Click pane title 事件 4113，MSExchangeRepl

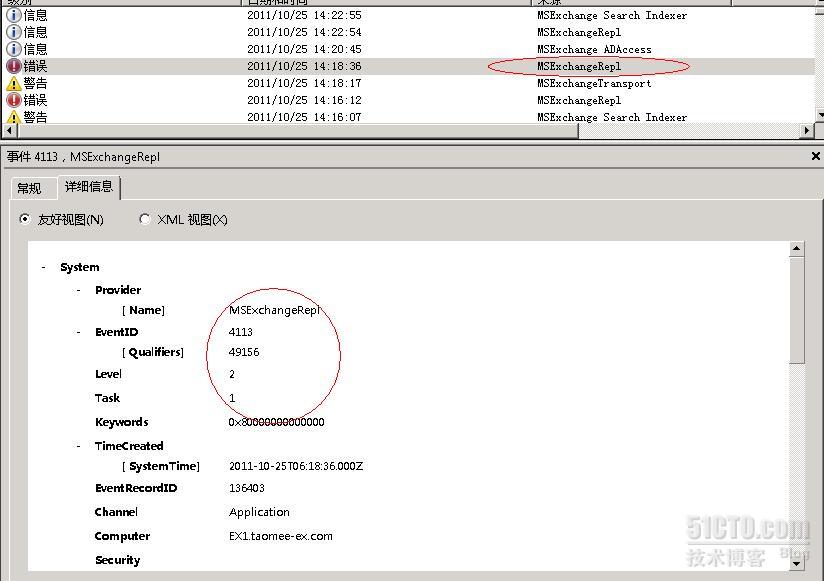point(84,157)
